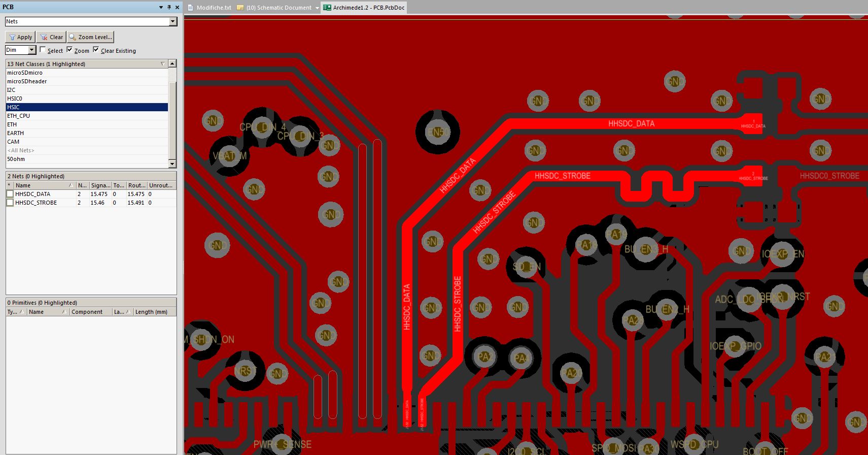The height and width of the screenshot is (455, 868).
Task: Open the Dim highlight mode dropdown
Action: click(x=32, y=50)
